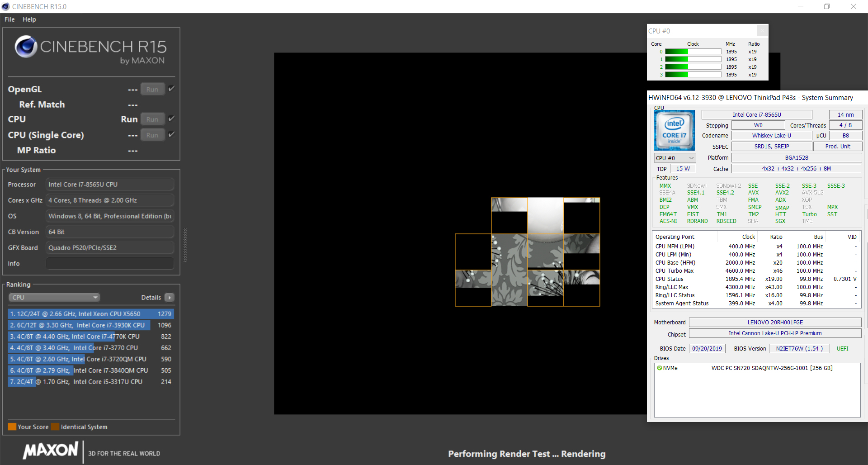Minimize the Cinebench window

(x=801, y=6)
